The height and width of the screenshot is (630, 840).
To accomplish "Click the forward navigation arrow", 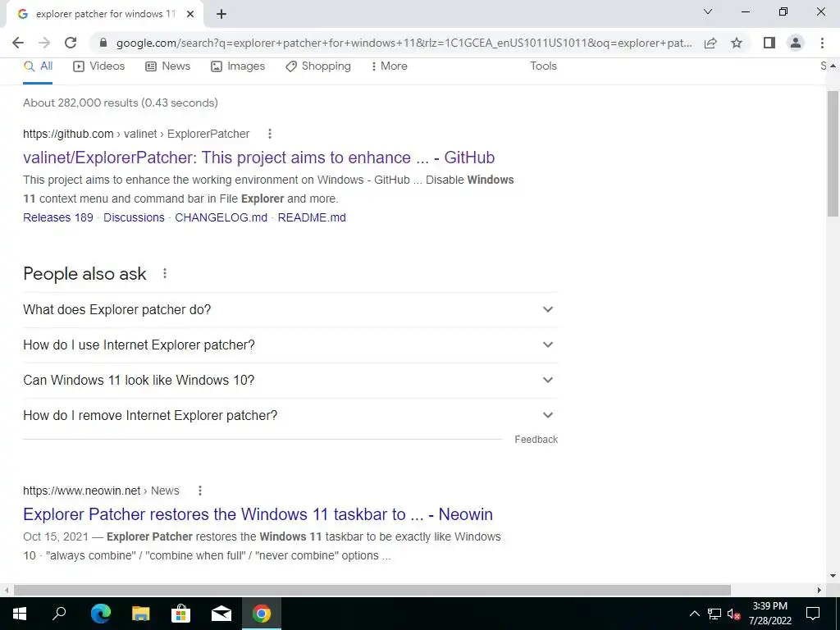I will coord(44,43).
